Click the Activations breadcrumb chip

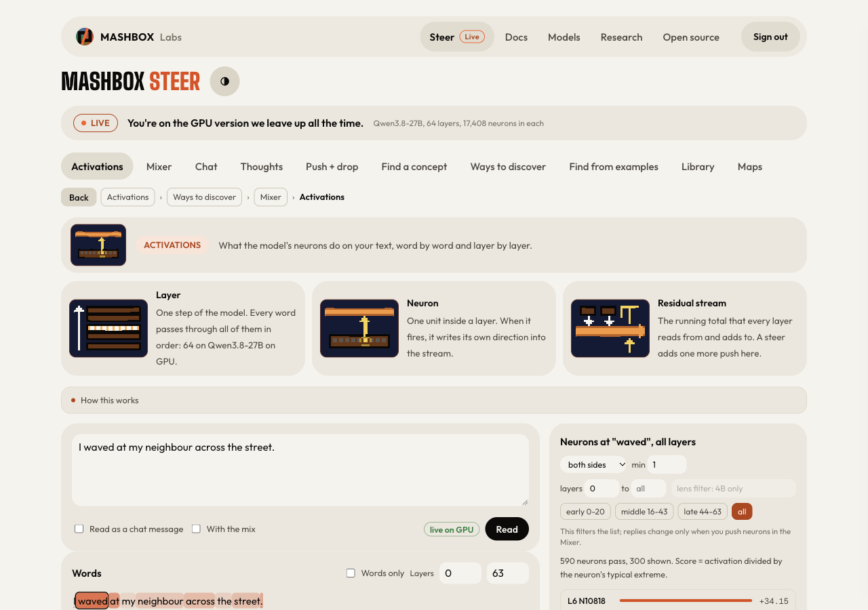click(127, 197)
